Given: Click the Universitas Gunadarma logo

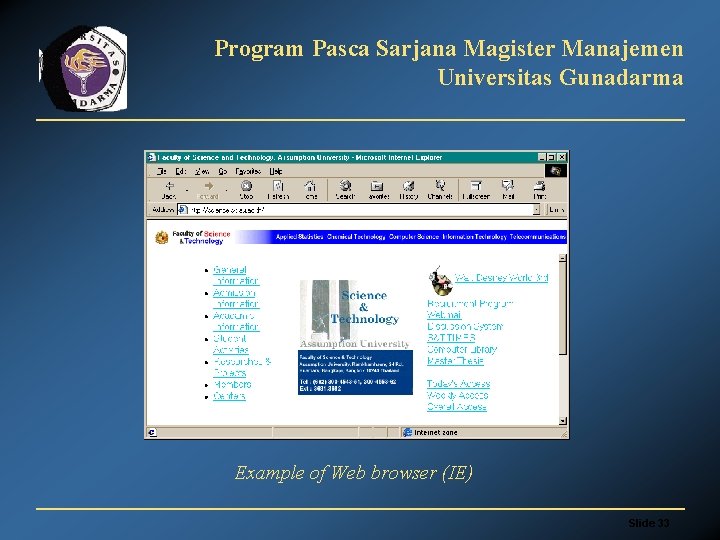Looking at the screenshot, I should click(x=83, y=68).
